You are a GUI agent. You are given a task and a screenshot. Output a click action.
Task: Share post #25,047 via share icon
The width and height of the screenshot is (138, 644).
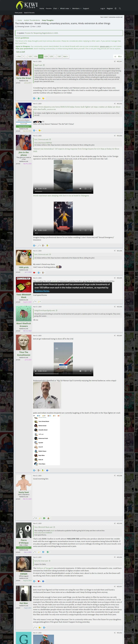115,336
